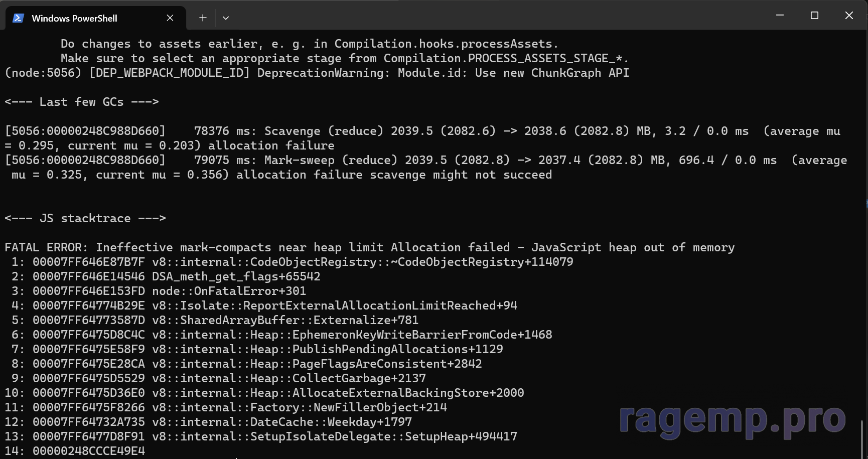Screen dimensions: 868x459
Task: Minimize the terminal window
Action: pyautogui.click(x=780, y=16)
